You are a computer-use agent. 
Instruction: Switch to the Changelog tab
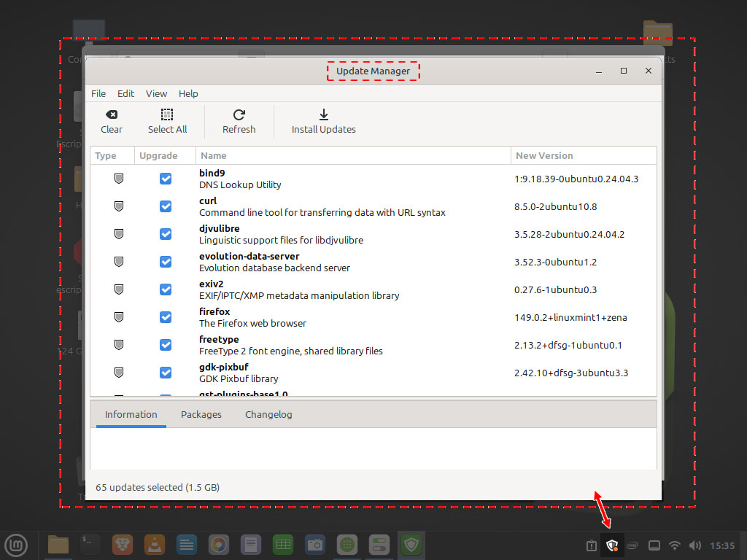[x=267, y=413]
